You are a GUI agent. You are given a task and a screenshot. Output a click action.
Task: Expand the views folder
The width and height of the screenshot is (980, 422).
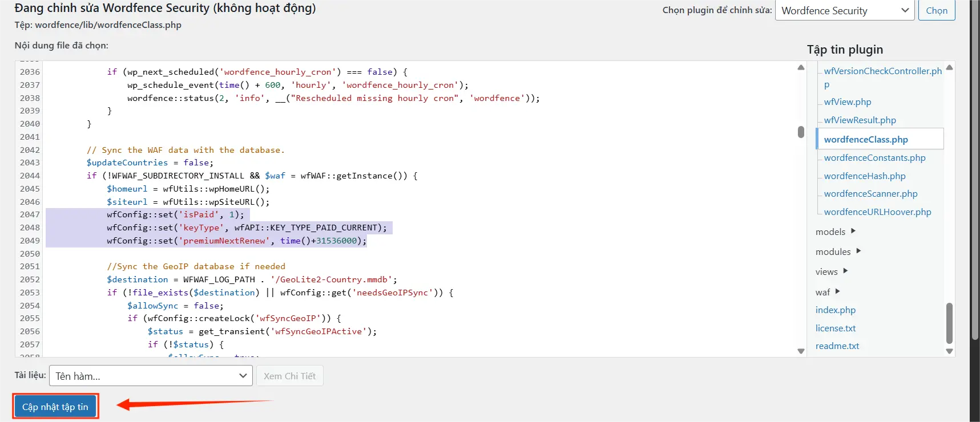(x=831, y=271)
